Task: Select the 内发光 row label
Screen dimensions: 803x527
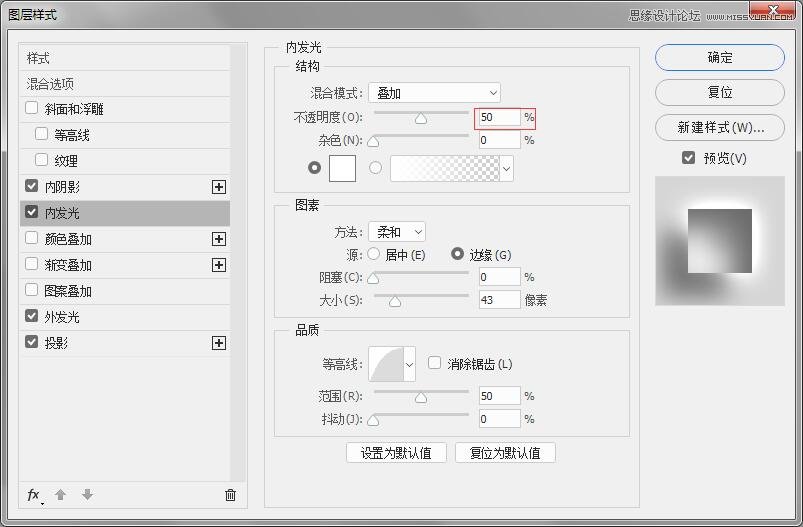Action: click(62, 213)
